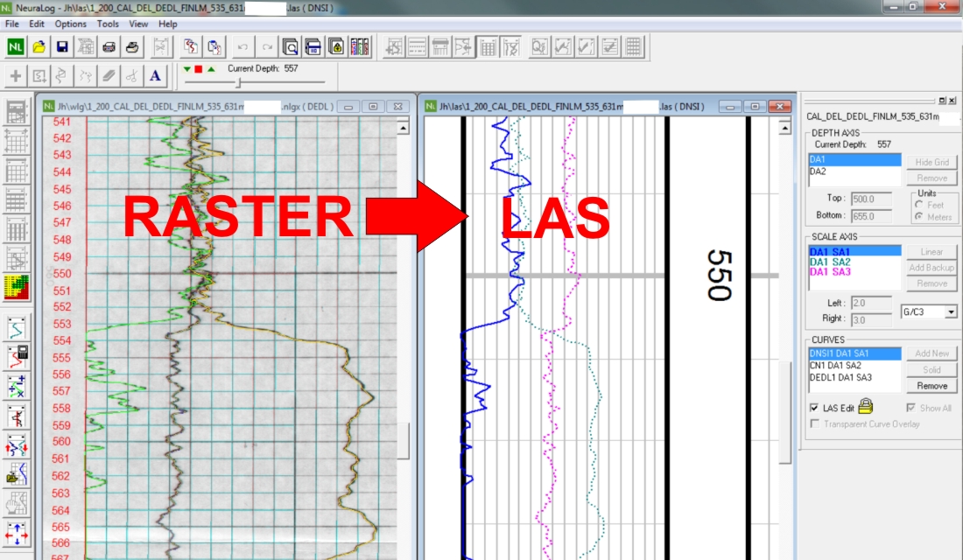The image size is (963, 560).
Task: Select the text tool with the A icon
Action: pos(155,76)
